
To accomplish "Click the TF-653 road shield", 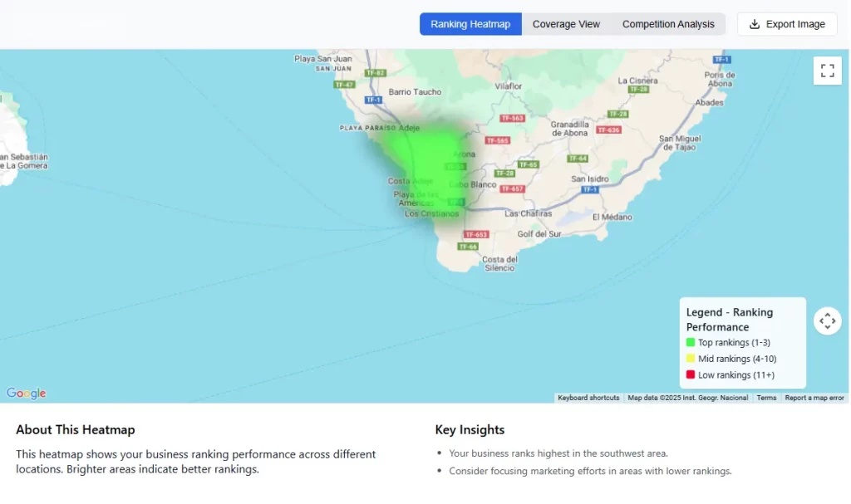I will 476,235.
